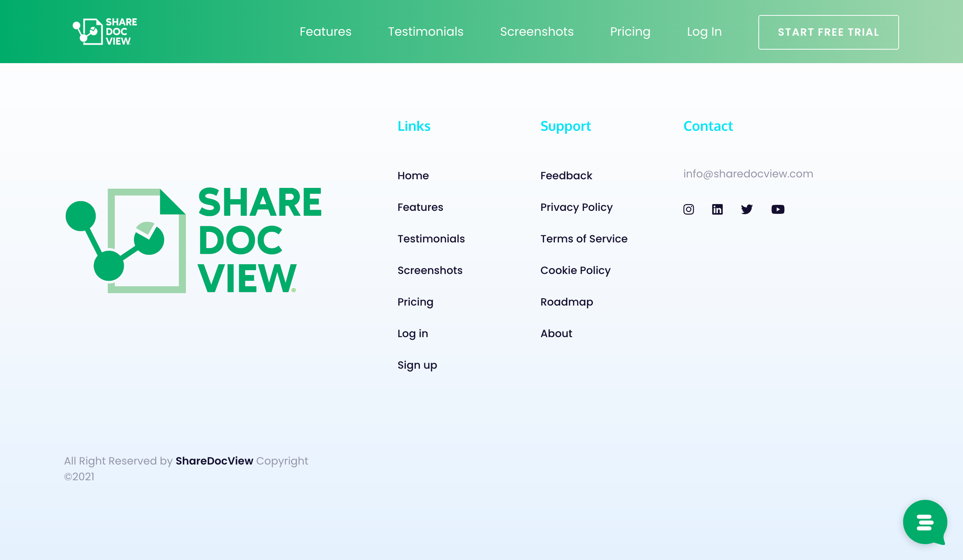Open the Cookie Policy link

[576, 271]
